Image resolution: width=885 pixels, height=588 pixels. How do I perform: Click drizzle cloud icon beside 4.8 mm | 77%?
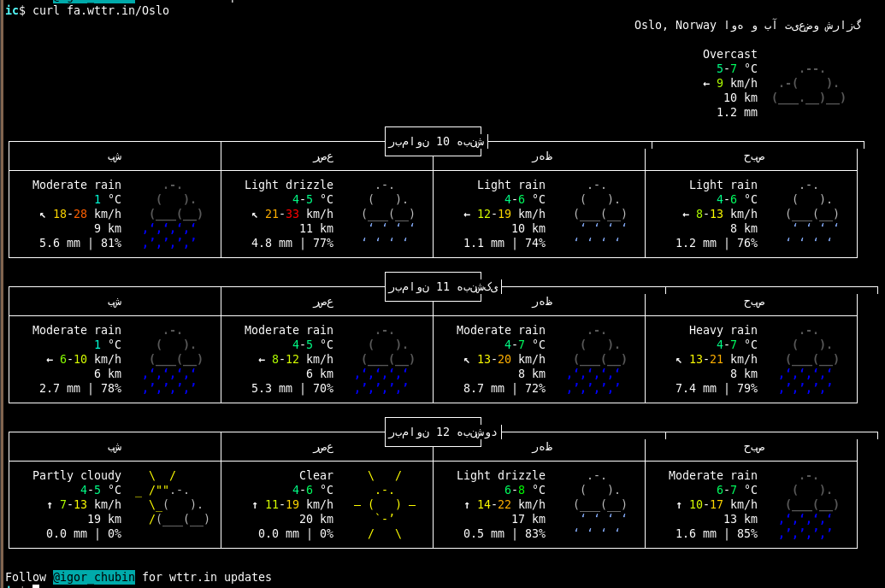(x=387, y=212)
